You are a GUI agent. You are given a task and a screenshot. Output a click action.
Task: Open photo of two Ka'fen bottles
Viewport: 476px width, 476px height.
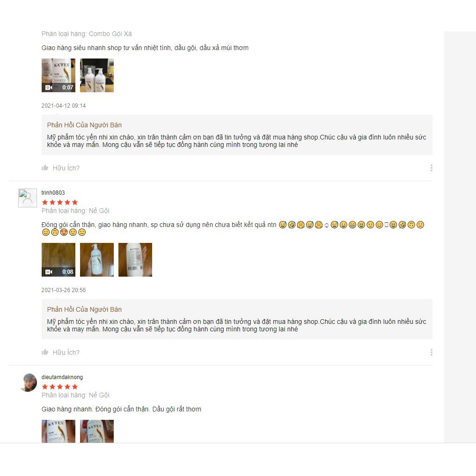(97, 75)
